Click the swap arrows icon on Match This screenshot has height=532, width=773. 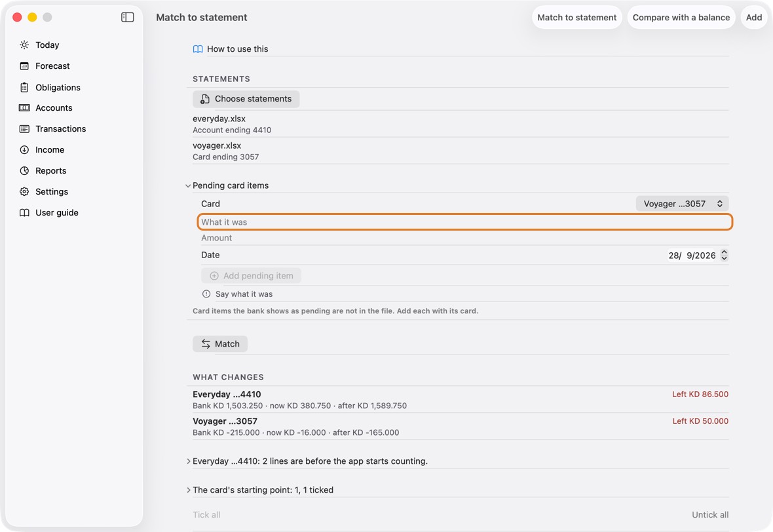click(x=206, y=344)
